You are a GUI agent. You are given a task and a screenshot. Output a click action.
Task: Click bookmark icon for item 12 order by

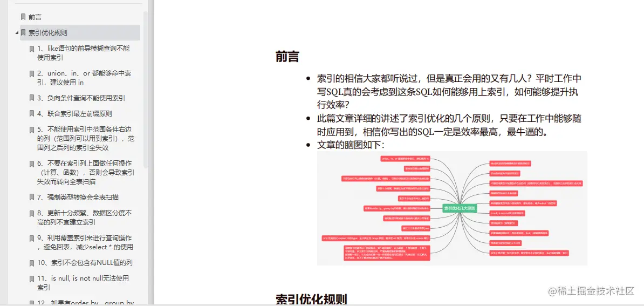32,303
